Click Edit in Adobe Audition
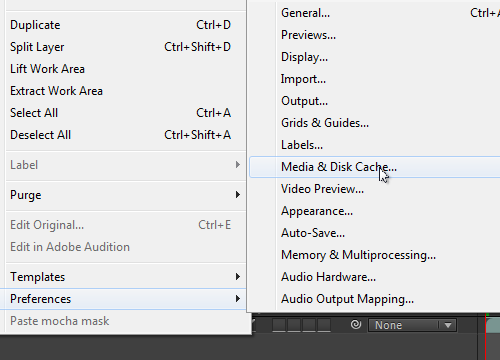Image resolution: width=500 pixels, height=360 pixels. click(123, 247)
